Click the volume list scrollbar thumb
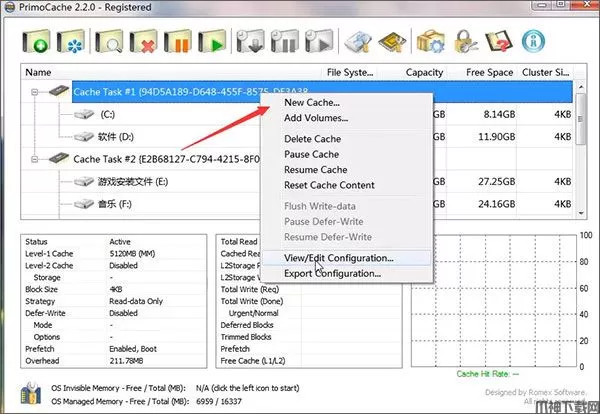The image size is (600, 414). click(x=581, y=119)
